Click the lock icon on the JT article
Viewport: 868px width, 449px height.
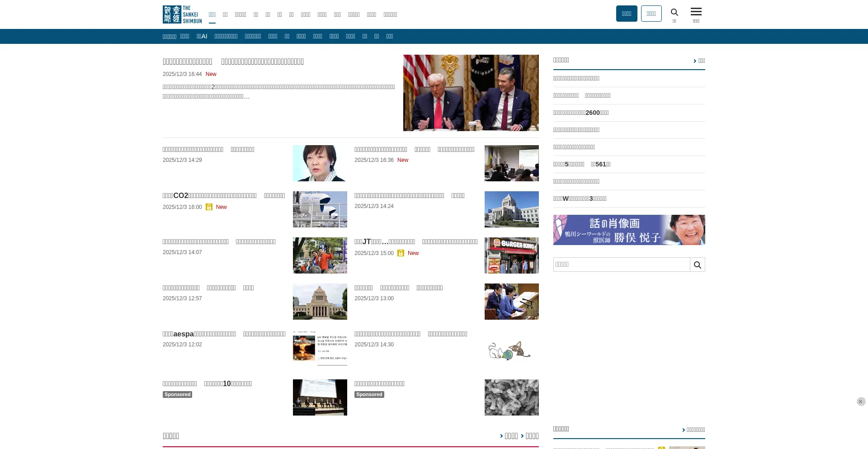[x=401, y=253]
